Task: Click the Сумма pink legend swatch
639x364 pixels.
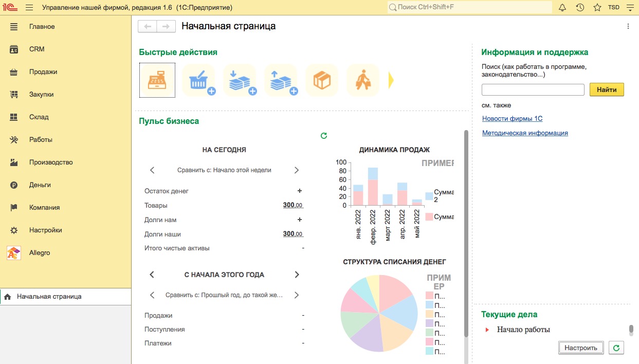Action: (429, 217)
